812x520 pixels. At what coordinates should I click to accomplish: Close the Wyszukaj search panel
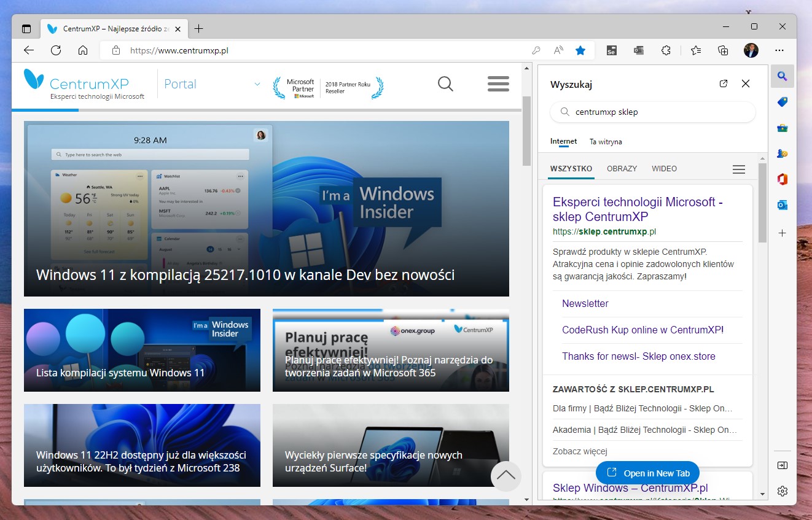pyautogui.click(x=746, y=83)
